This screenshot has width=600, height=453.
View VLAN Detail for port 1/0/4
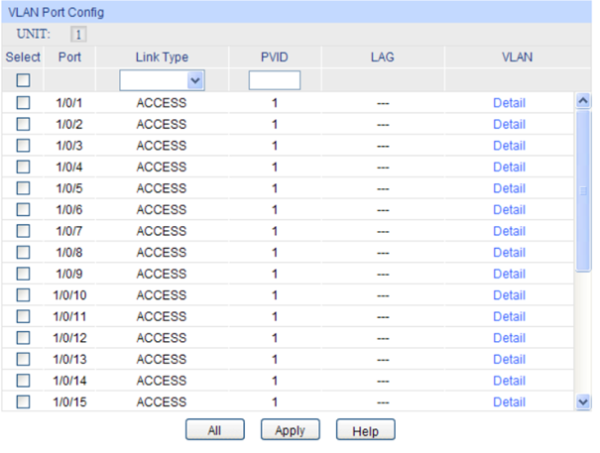(x=509, y=167)
